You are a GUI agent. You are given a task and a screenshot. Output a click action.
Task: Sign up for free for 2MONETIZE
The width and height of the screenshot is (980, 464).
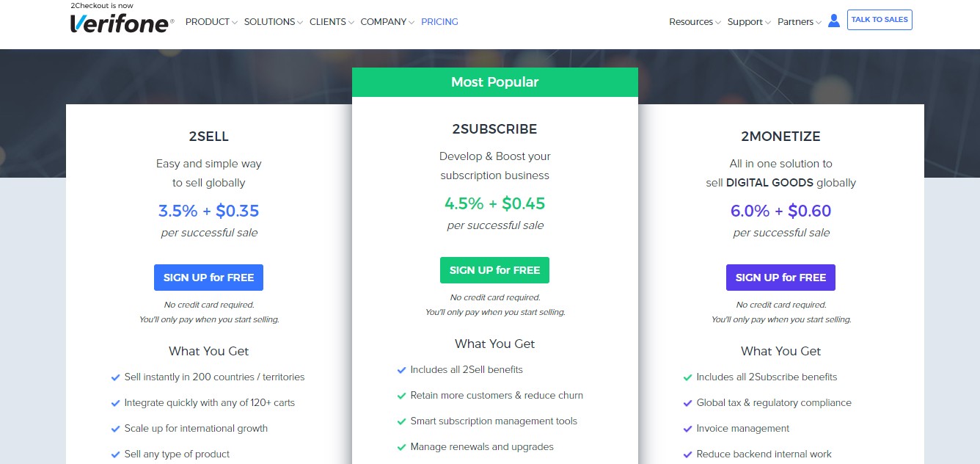point(780,278)
